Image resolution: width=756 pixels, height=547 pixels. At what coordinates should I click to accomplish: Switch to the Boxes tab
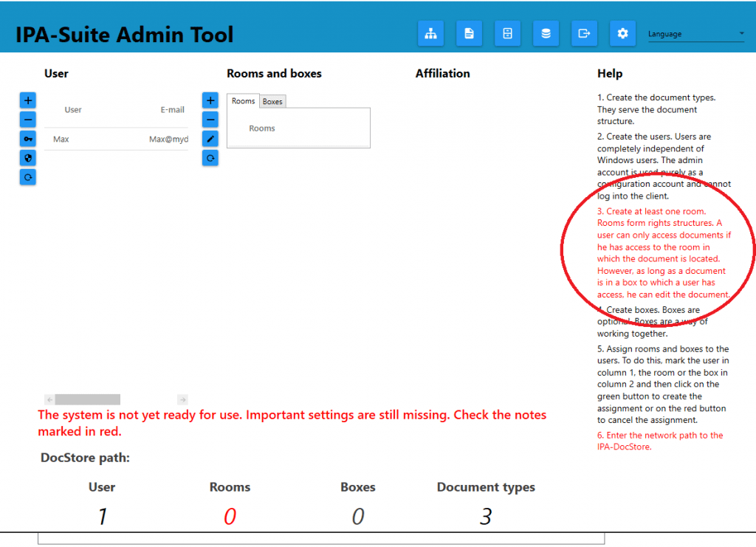272,102
